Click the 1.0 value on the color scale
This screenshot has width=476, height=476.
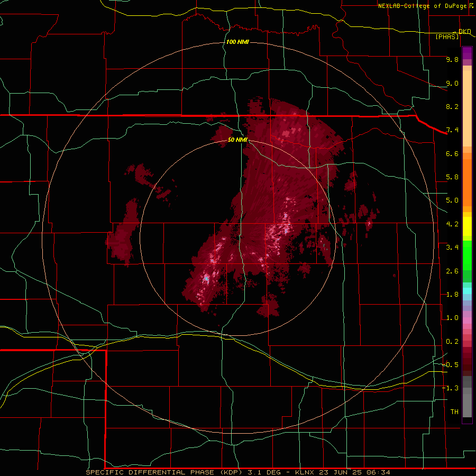(452, 318)
